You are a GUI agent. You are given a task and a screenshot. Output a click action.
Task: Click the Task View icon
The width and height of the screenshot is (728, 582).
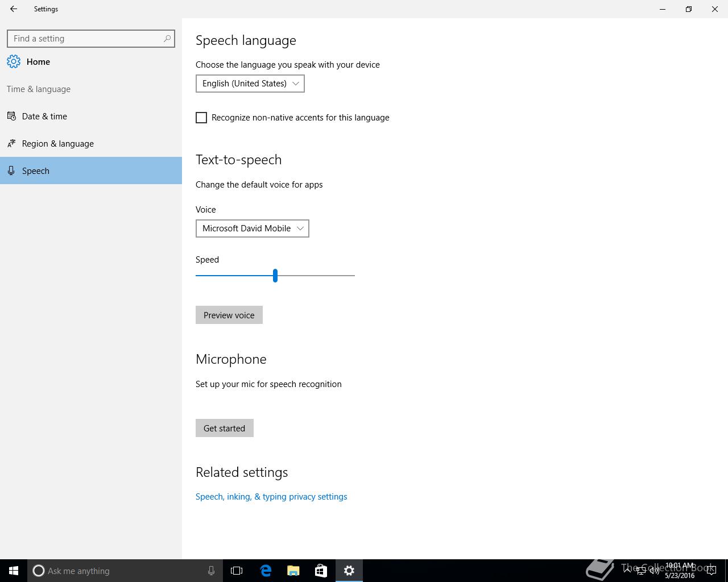point(237,571)
